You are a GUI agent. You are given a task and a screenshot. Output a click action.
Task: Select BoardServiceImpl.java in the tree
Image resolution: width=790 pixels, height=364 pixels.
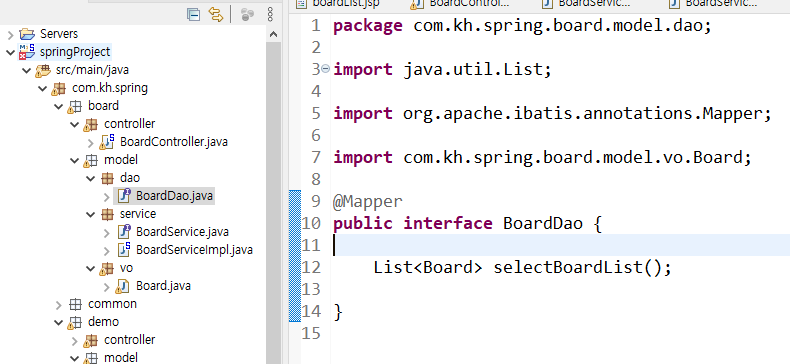pos(194,250)
